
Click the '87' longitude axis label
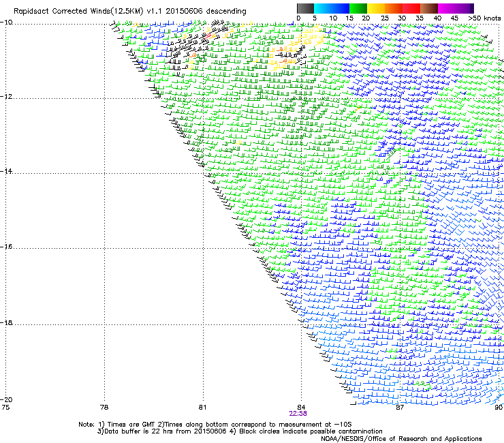400,408
